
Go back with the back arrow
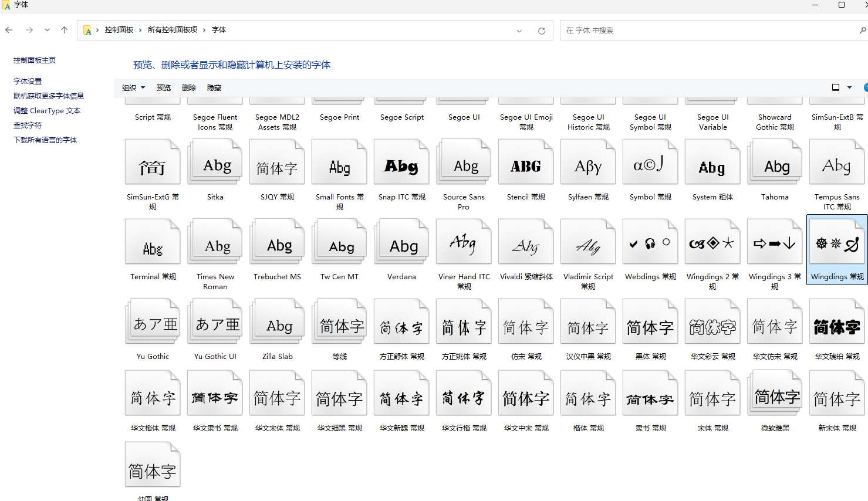pyautogui.click(x=9, y=30)
